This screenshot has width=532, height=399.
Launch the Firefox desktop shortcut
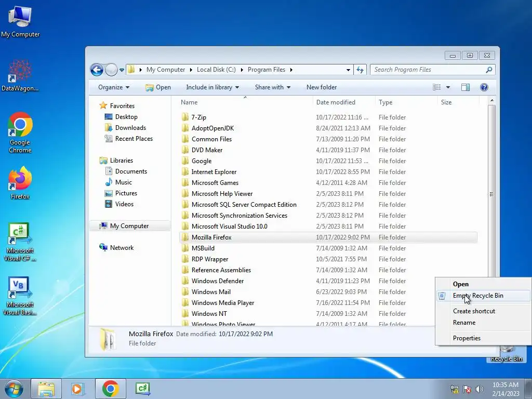tap(20, 182)
